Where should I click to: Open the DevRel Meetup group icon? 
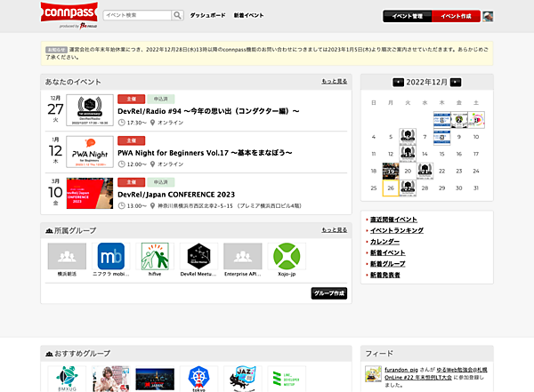198,257
